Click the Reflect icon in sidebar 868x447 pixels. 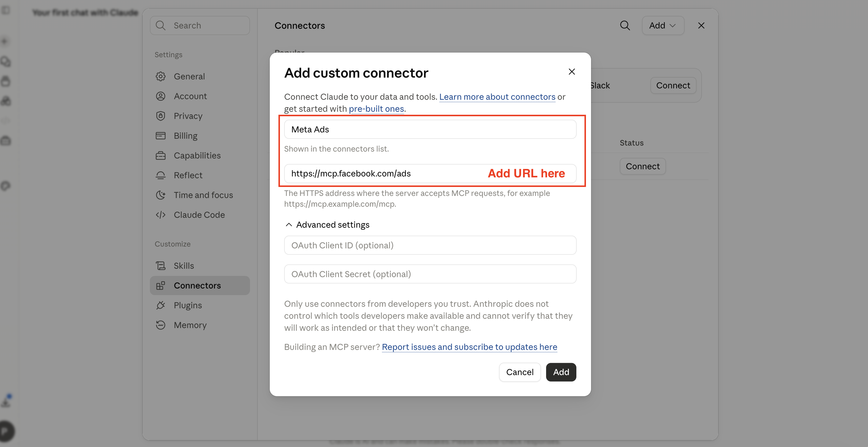tap(161, 175)
